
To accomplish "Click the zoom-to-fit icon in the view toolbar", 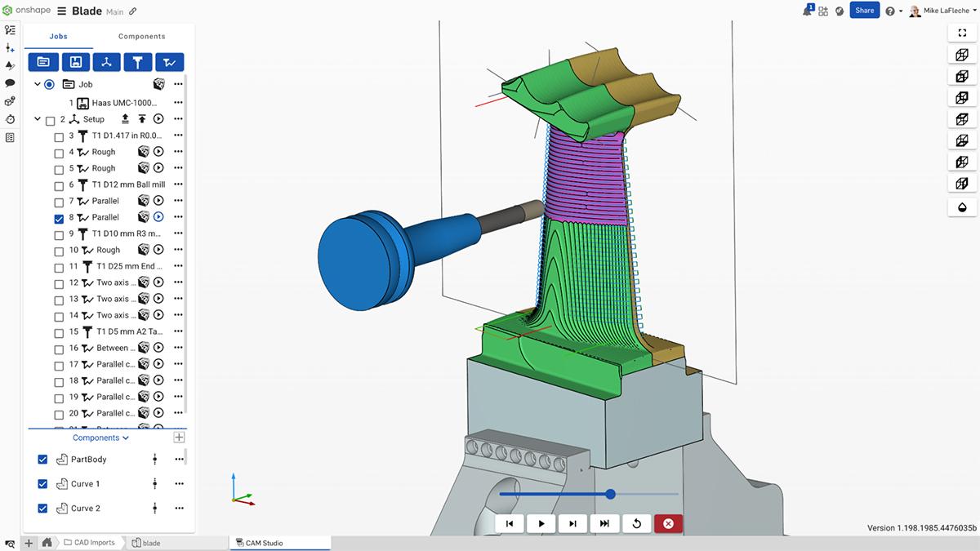I will pyautogui.click(x=962, y=33).
